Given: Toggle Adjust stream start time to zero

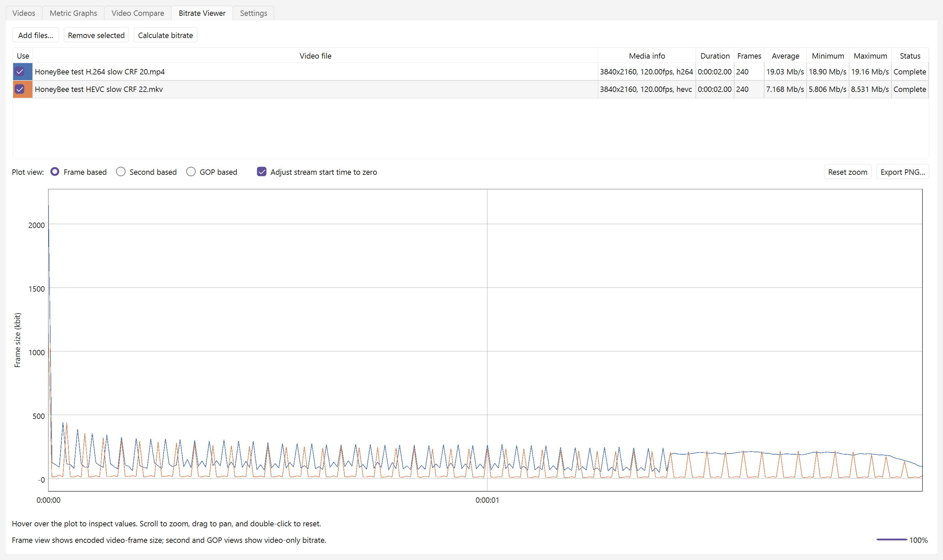Looking at the screenshot, I should tap(261, 172).
